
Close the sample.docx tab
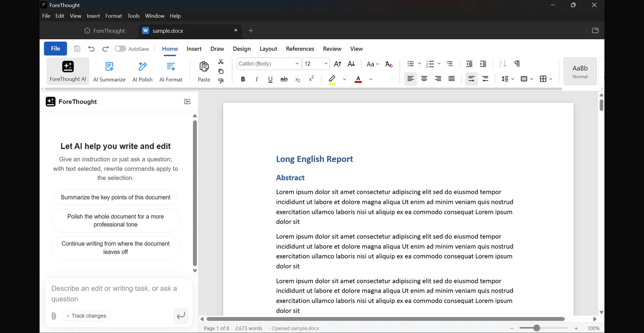click(x=236, y=30)
